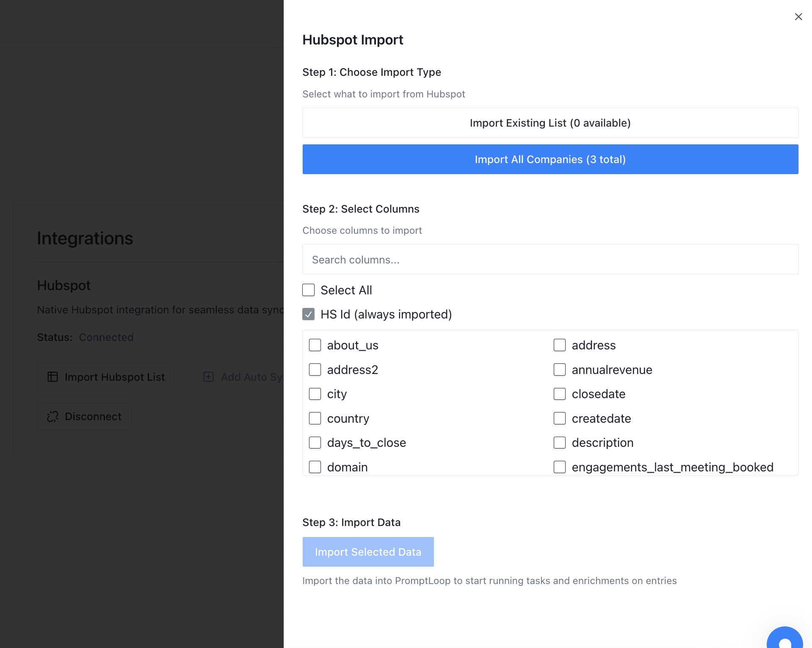
Task: Check the annualrevenue column
Action: (x=560, y=369)
